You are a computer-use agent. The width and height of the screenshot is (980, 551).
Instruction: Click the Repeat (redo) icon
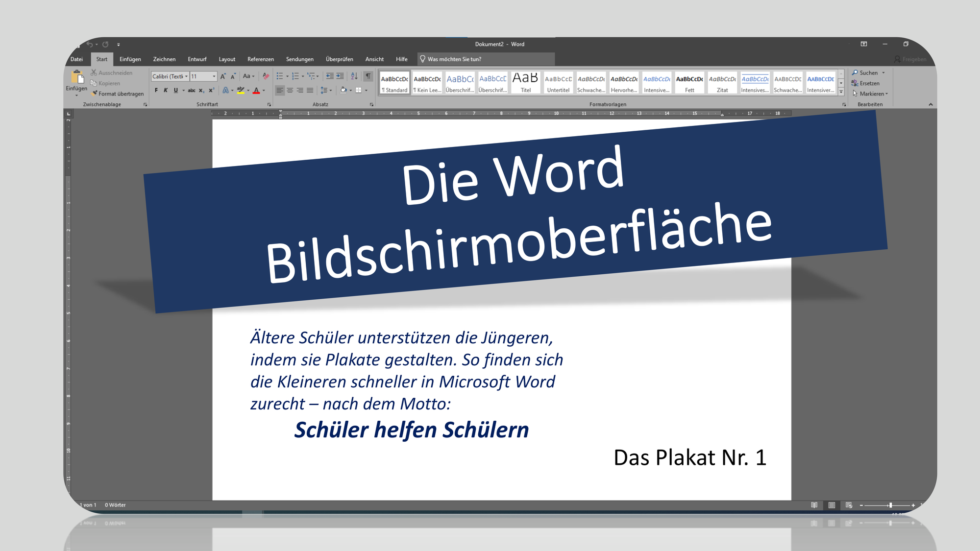click(105, 44)
